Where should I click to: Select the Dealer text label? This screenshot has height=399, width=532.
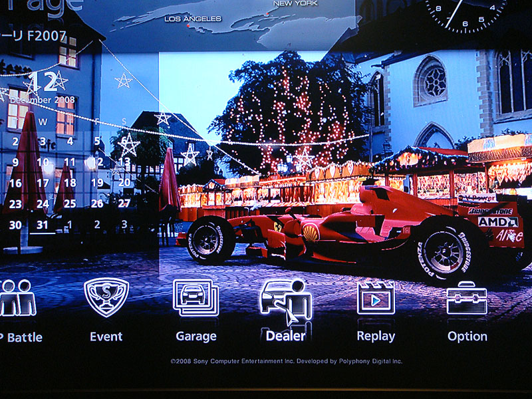tap(285, 336)
